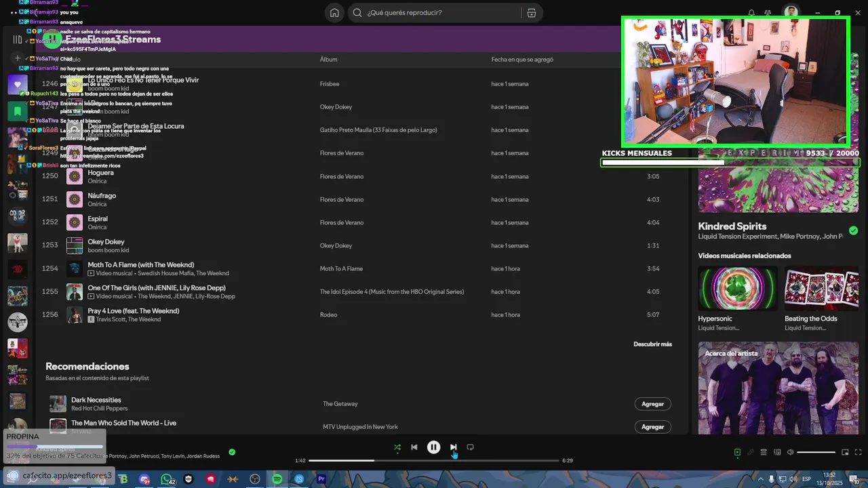
Task: Open the 'Kindred Spirits' title in side panel
Action: [x=732, y=226]
